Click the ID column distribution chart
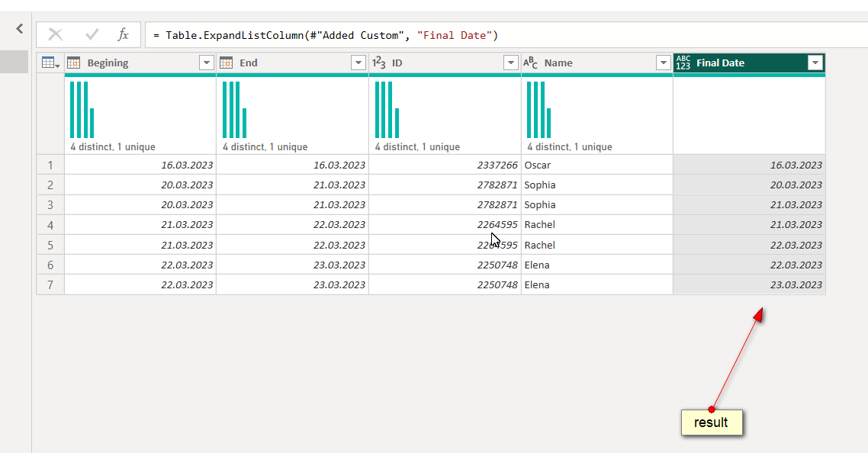The image size is (868, 453). click(x=387, y=110)
